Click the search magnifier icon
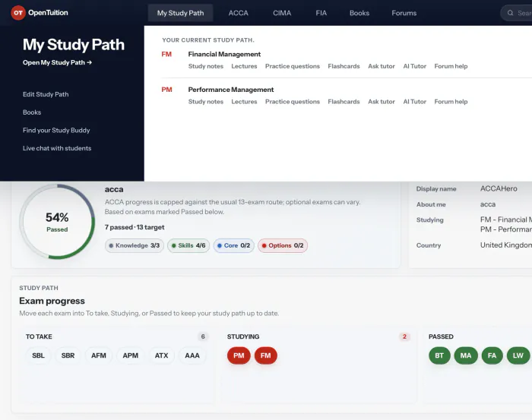Image resolution: width=532 pixels, height=420 pixels. [510, 13]
